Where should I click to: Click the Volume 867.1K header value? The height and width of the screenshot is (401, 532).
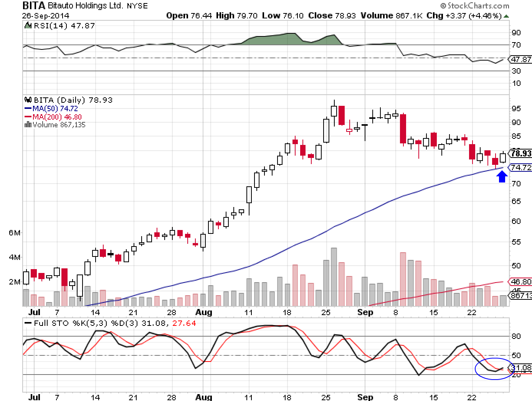click(391, 16)
